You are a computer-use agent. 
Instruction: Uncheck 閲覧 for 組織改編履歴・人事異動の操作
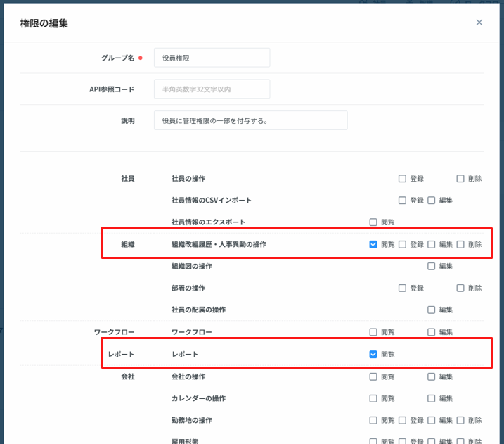click(373, 245)
